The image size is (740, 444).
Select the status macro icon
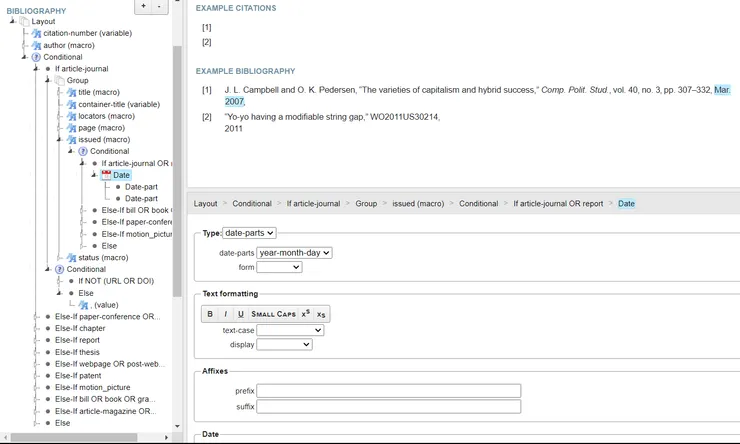[x=71, y=258]
